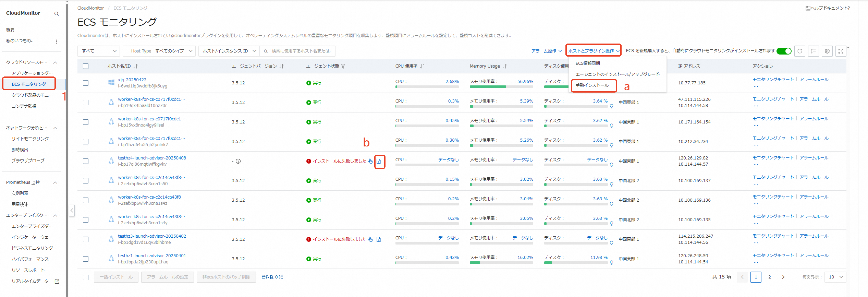868x297 pixels.
Task: Open ヘルプドキュメント link
Action: coord(830,8)
